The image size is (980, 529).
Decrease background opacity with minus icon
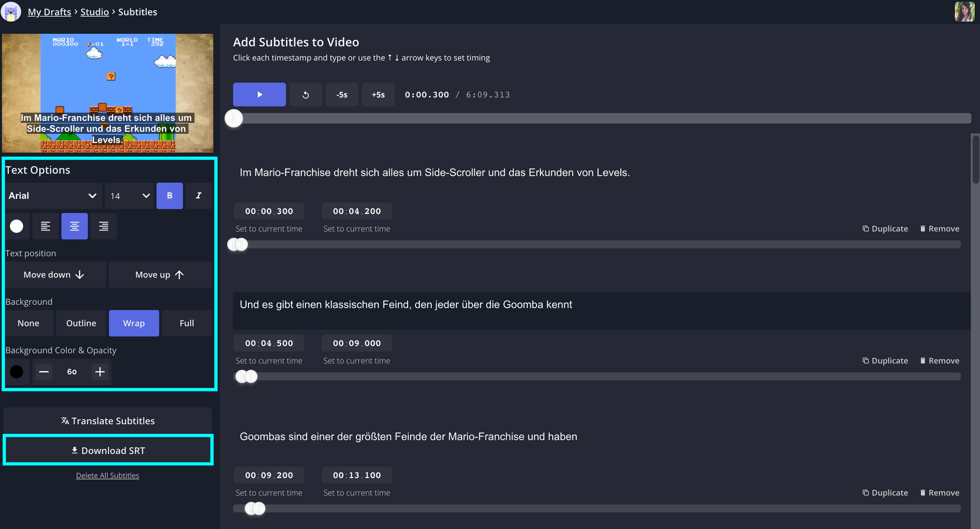coord(44,372)
